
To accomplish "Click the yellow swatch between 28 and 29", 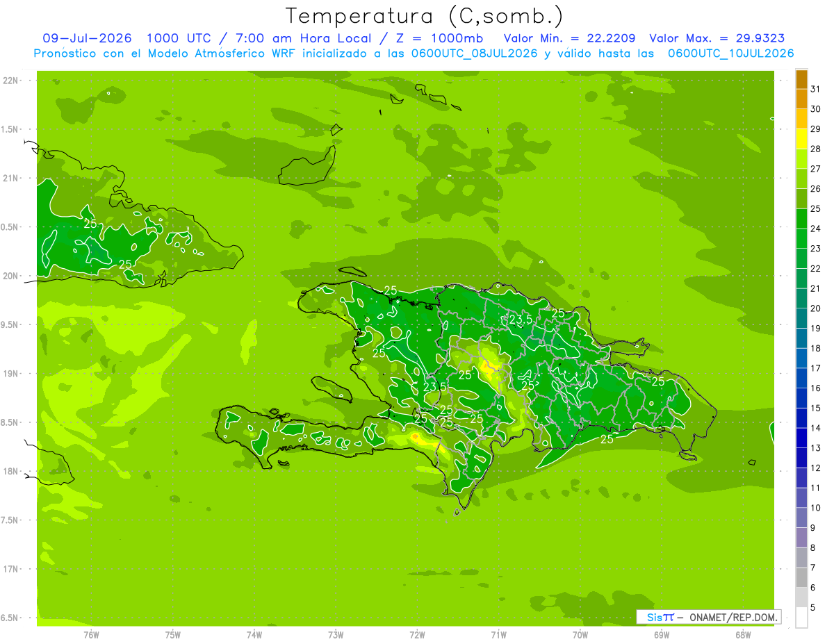I will click(801, 139).
